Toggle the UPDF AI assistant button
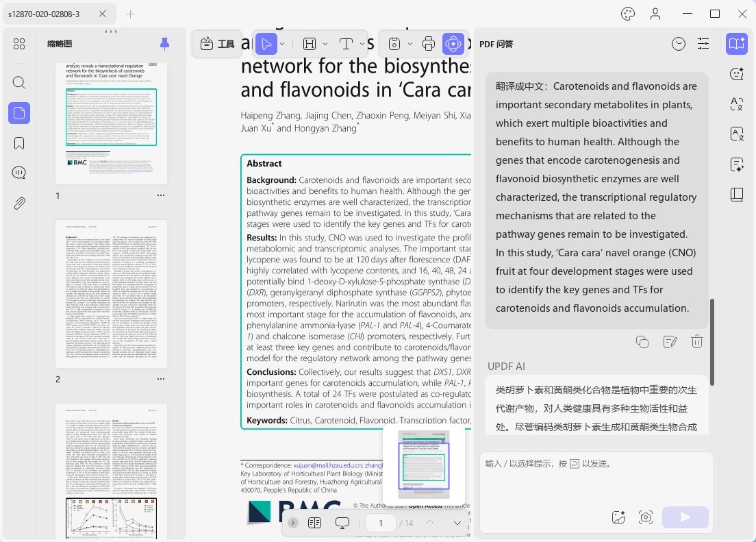Screen dimensions: 756x542 [453, 44]
